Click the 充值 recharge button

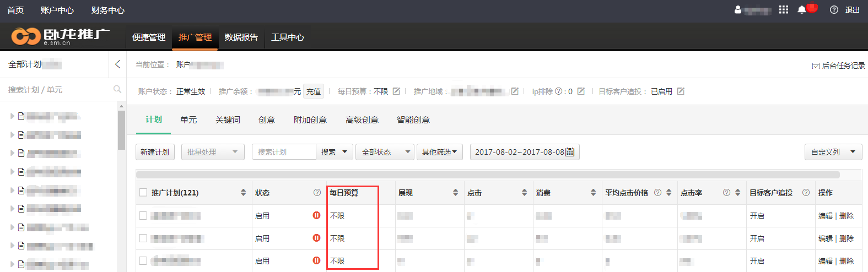(314, 91)
